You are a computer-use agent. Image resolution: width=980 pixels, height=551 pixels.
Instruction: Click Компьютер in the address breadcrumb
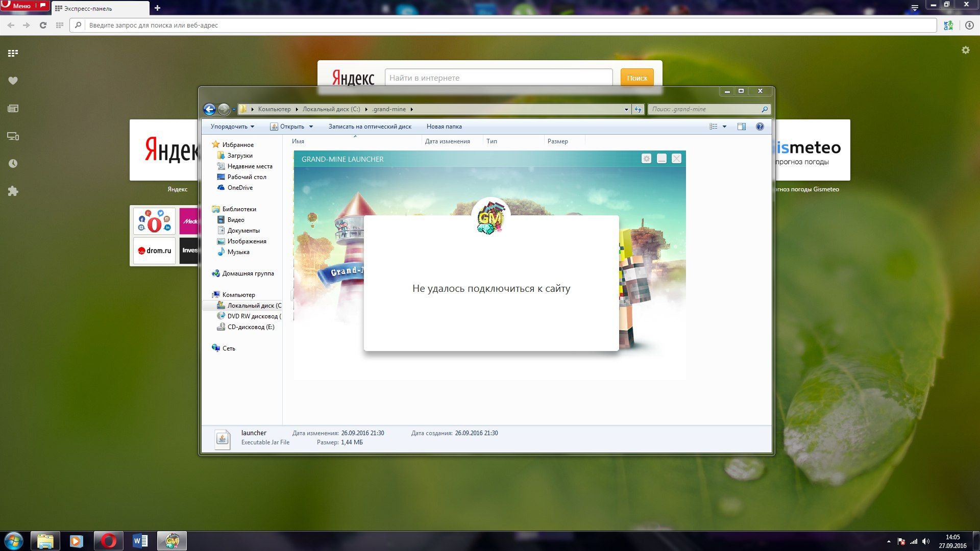pyautogui.click(x=274, y=109)
